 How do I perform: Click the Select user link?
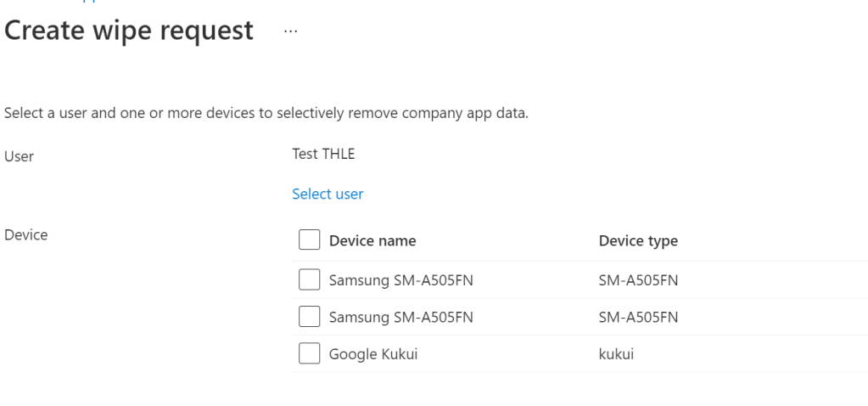coord(328,194)
